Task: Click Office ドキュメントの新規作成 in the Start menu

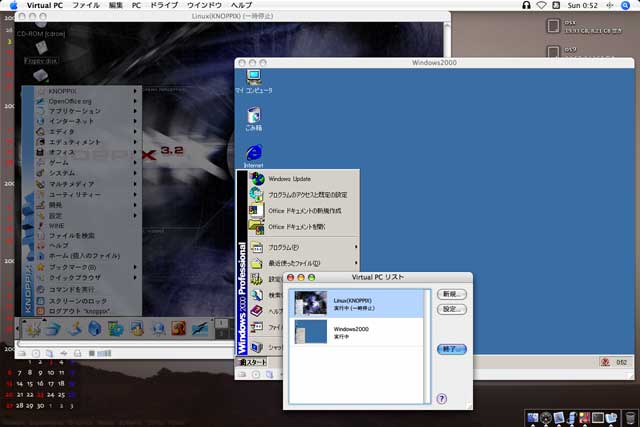Action: pos(304,211)
